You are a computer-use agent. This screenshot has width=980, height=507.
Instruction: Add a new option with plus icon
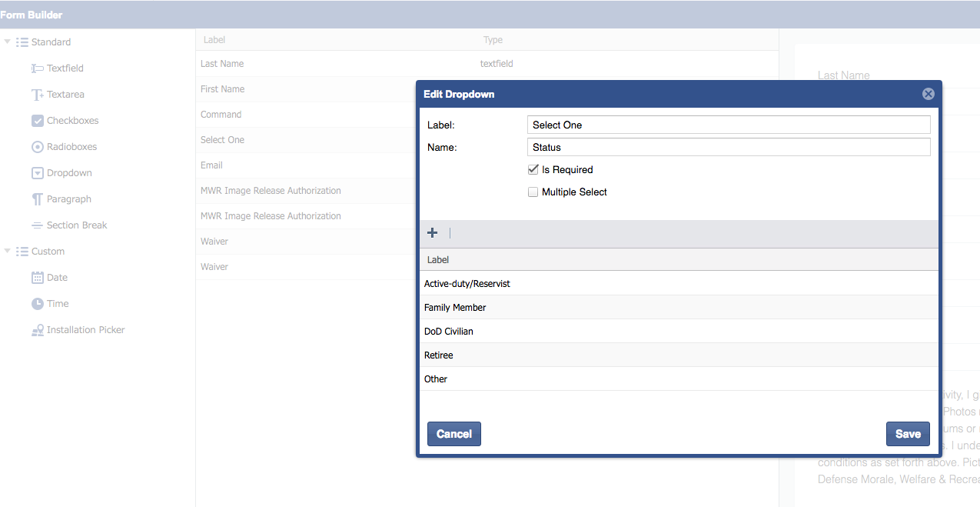432,233
